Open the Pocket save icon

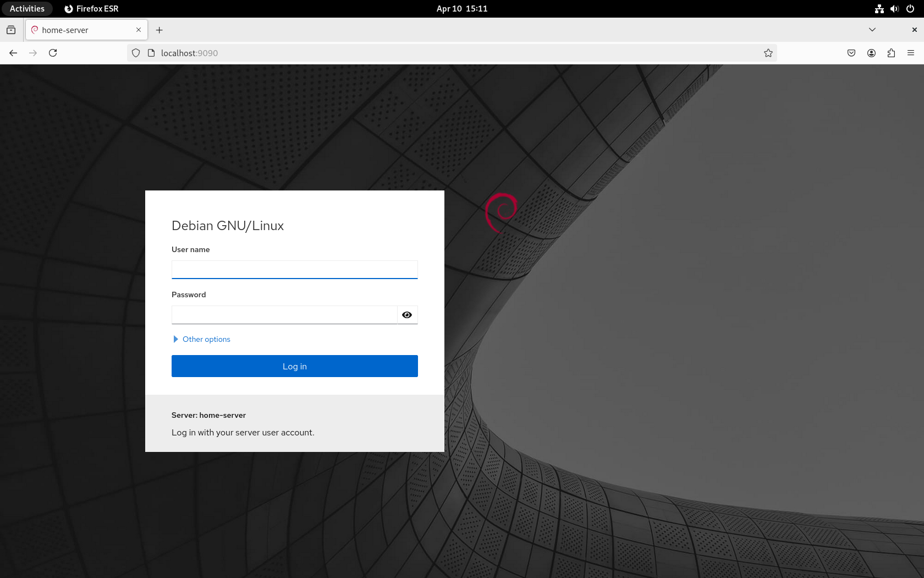(851, 53)
